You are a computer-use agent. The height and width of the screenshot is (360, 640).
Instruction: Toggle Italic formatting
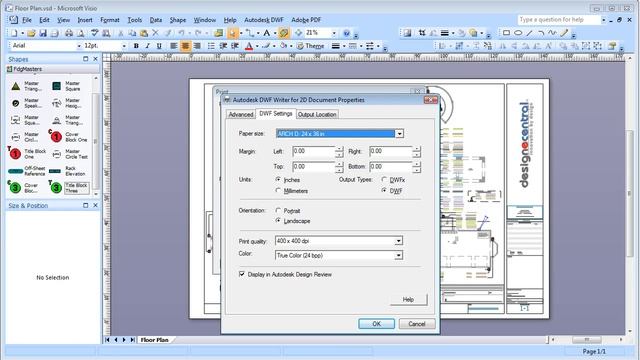click(x=147, y=46)
